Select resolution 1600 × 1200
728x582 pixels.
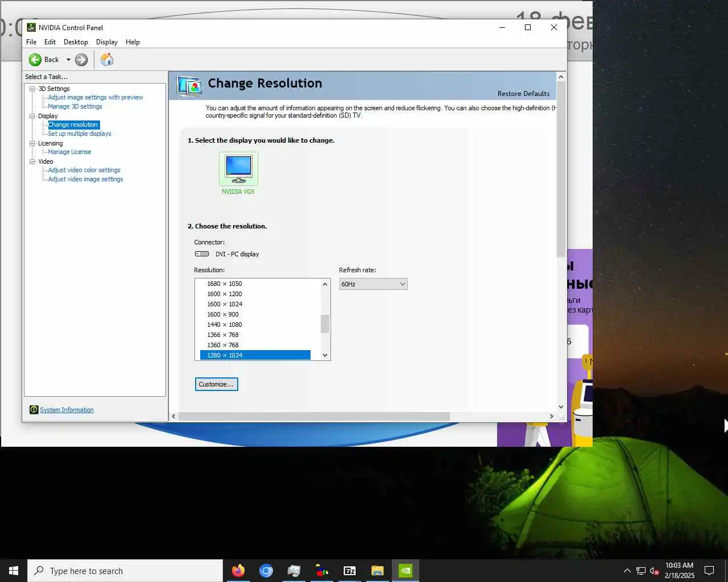(x=255, y=294)
